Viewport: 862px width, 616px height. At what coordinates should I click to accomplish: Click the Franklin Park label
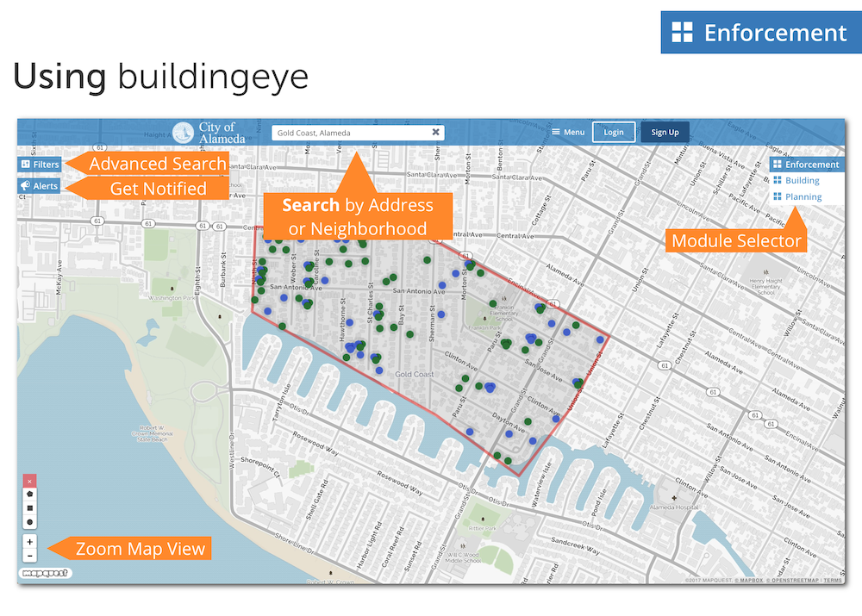click(x=484, y=327)
